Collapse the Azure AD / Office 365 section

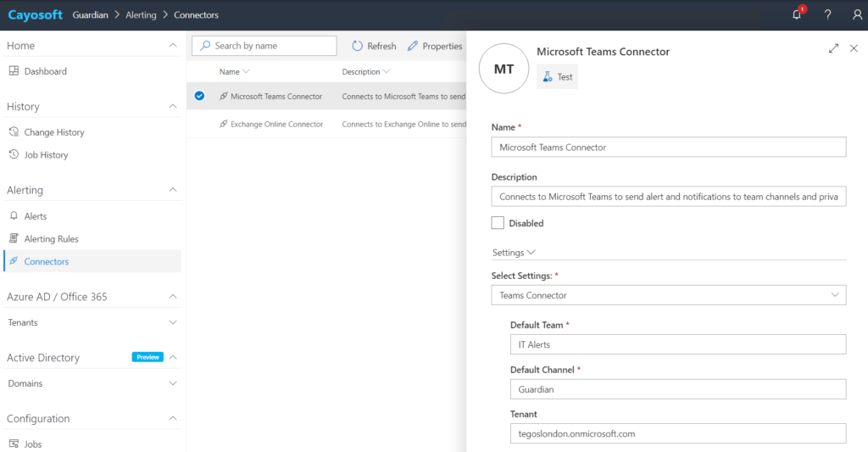[x=173, y=296]
